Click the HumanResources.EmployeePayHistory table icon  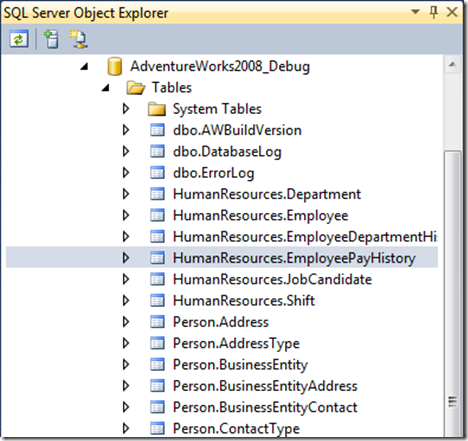tap(157, 258)
